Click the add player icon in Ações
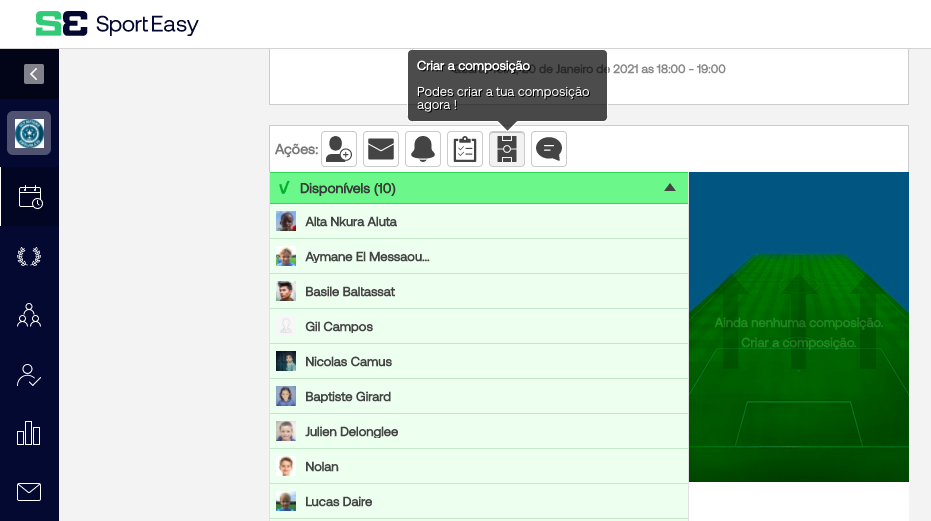The height and width of the screenshot is (521, 931). (339, 149)
